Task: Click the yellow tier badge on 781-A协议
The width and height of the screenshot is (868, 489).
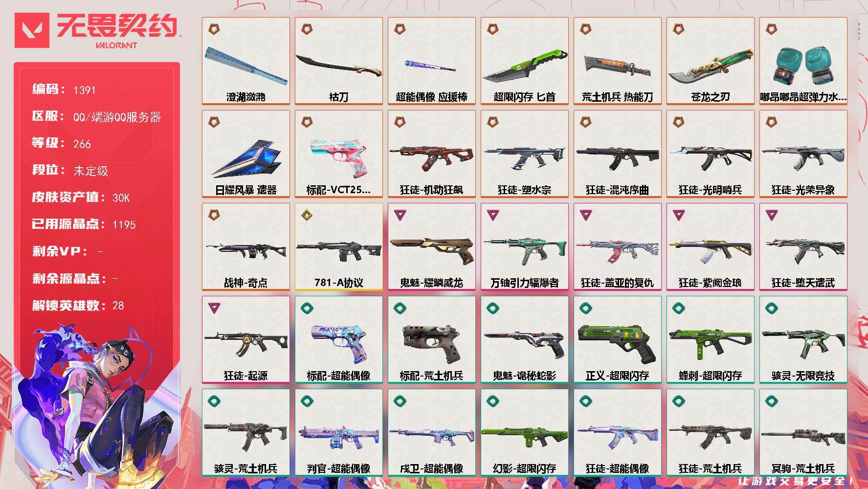Action: pyautogui.click(x=307, y=215)
